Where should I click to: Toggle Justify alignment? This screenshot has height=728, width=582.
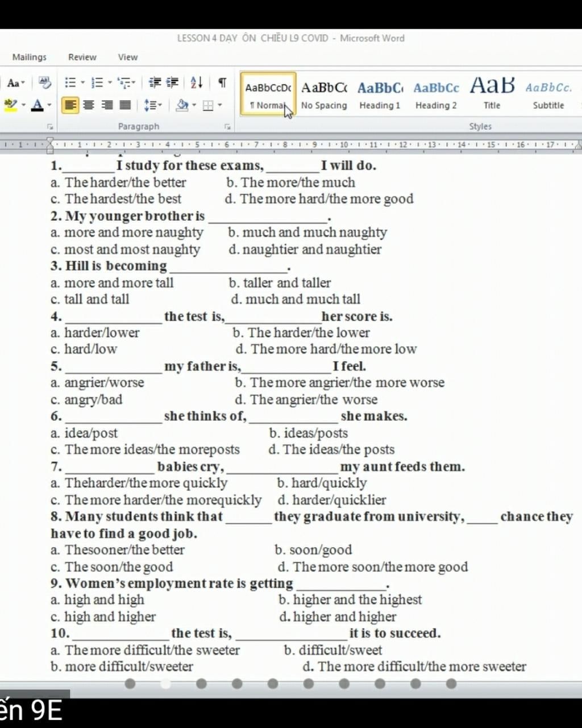tap(125, 105)
